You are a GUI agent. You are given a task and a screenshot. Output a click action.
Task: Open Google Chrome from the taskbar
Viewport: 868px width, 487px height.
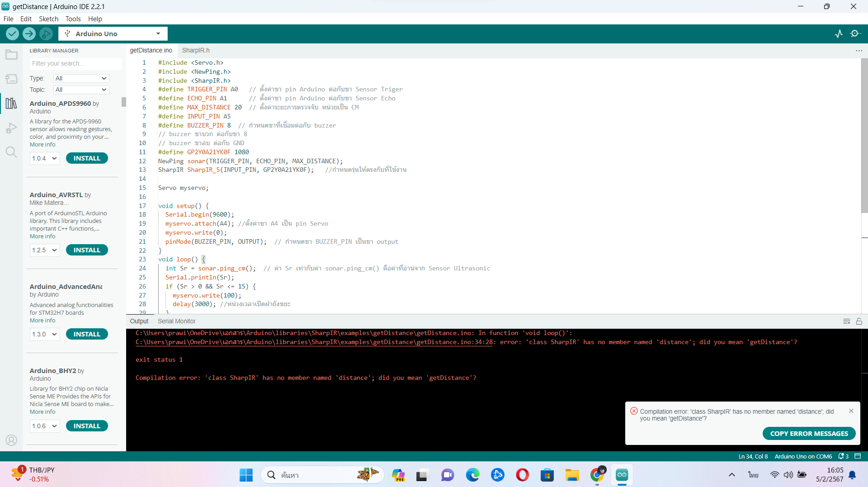[x=597, y=475]
